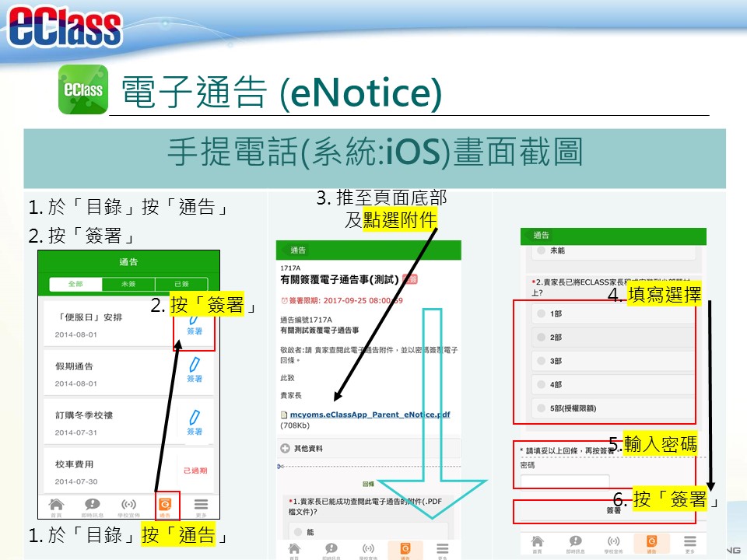The width and height of the screenshot is (747, 560).
Task: Click the 簽署限期 deadline text
Action: (342, 300)
